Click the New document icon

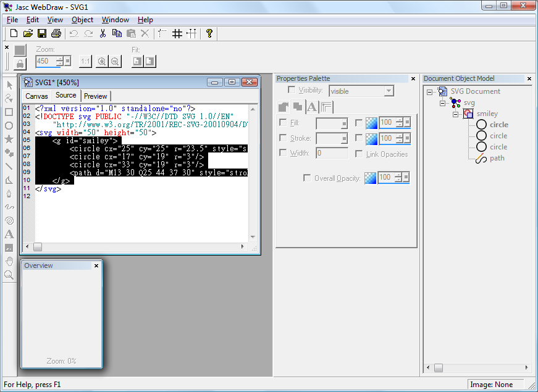14,33
